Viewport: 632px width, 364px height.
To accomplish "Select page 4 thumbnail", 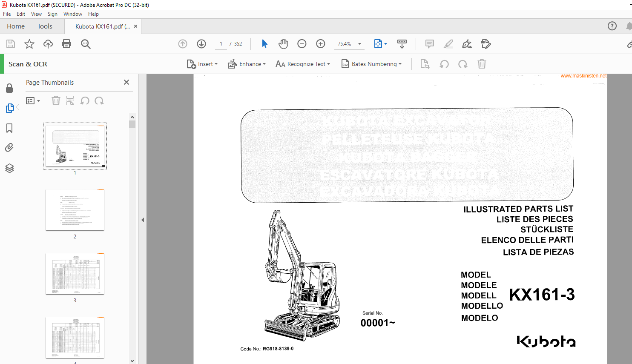I will (x=75, y=338).
